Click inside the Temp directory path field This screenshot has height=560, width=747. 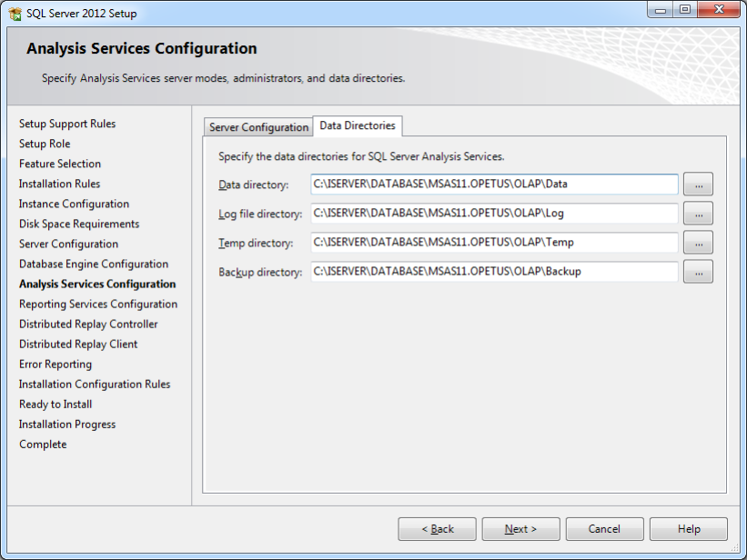coord(494,243)
